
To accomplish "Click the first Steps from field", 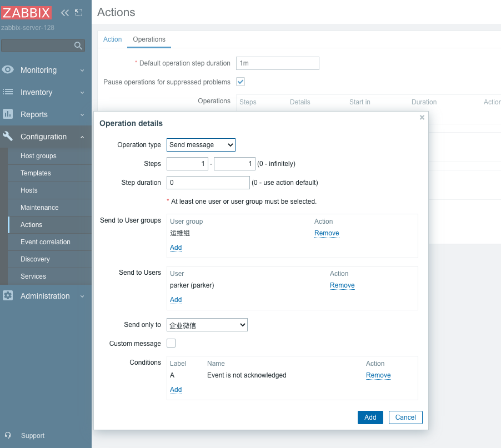I will pos(188,164).
